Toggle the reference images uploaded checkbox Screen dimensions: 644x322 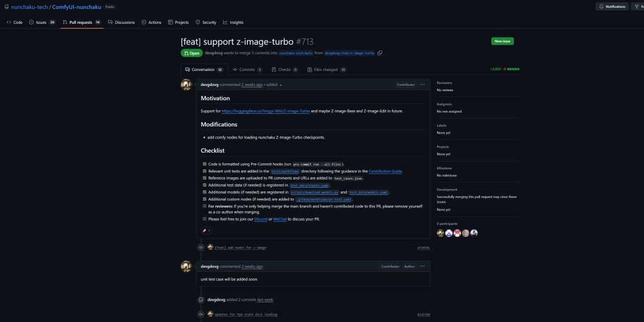tap(205, 178)
